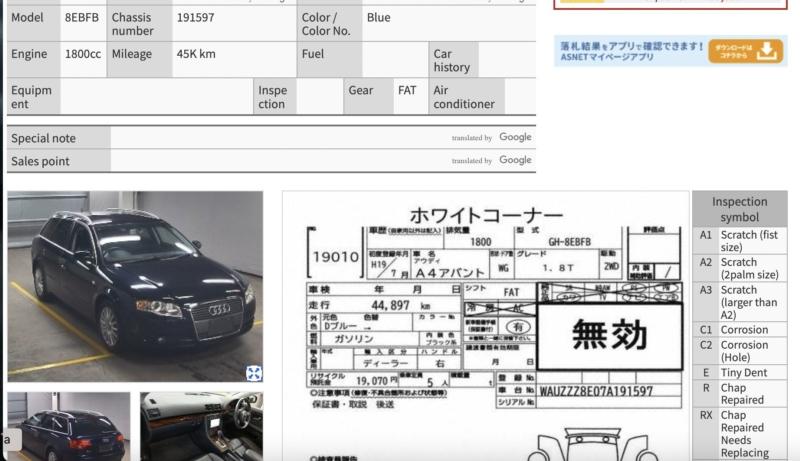The height and width of the screenshot is (461, 800).
Task: Click the Google logo beside Special note
Action: tap(515, 138)
